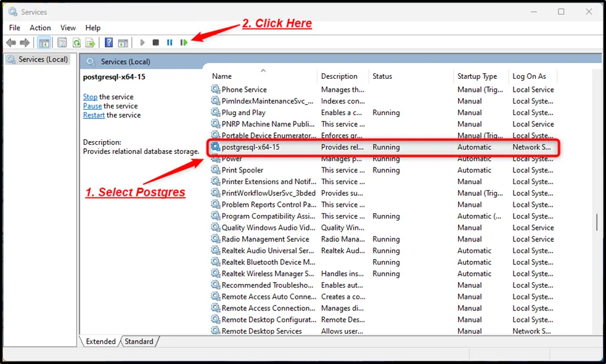This screenshot has height=364, width=606.
Task: Click the Restart Service toolbar icon
Action: (184, 42)
